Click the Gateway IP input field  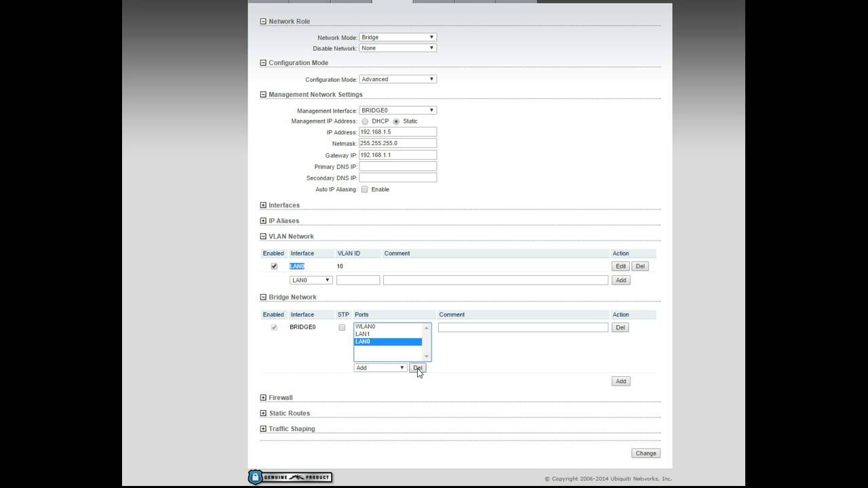click(x=398, y=155)
